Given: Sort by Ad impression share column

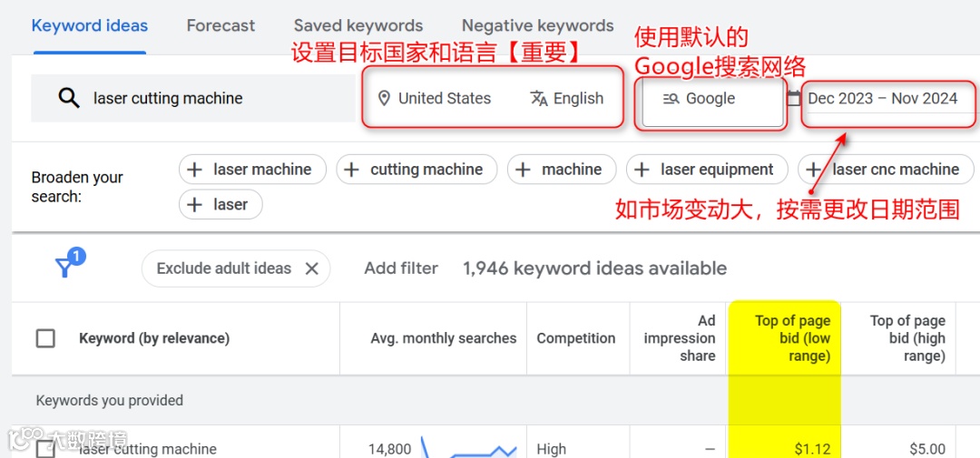Looking at the screenshot, I should coord(680,338).
